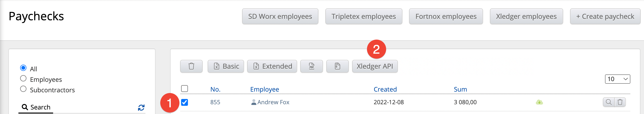This screenshot has height=114, width=644.
Task: Export paychecks as PDF icon button
Action: tap(311, 66)
